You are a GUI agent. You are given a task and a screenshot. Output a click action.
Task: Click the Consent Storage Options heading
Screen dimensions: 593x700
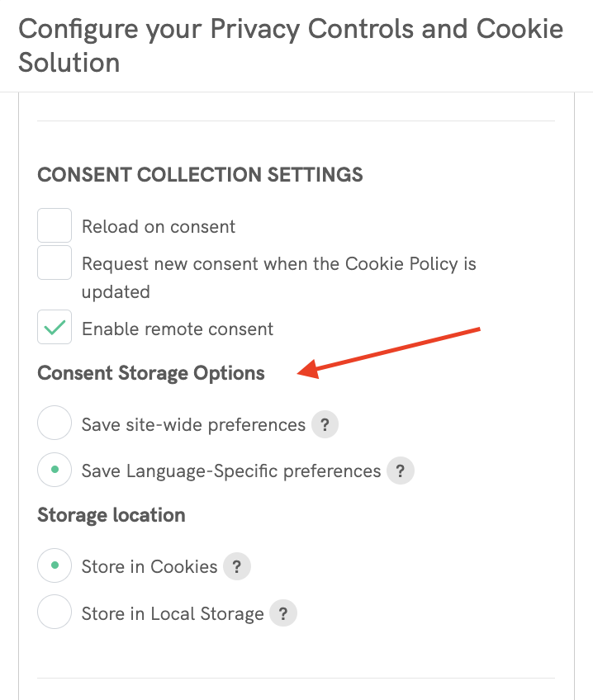point(150,373)
